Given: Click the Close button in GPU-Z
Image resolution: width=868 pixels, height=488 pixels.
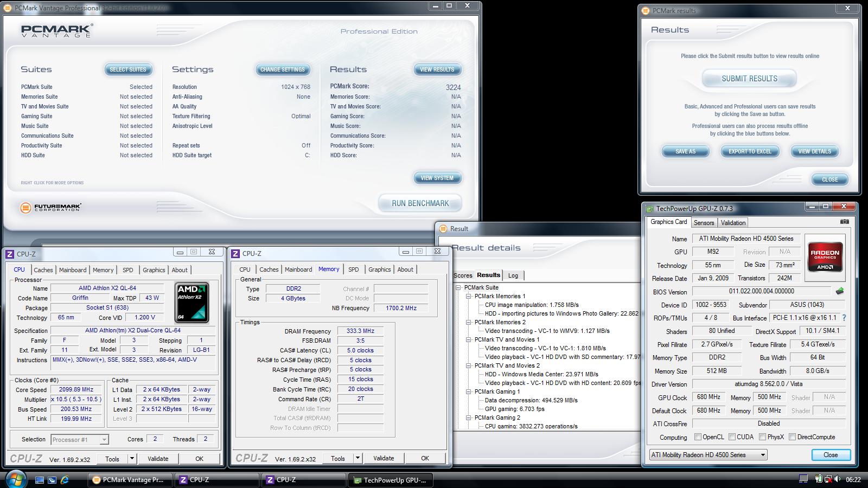Looking at the screenshot, I should click(831, 455).
